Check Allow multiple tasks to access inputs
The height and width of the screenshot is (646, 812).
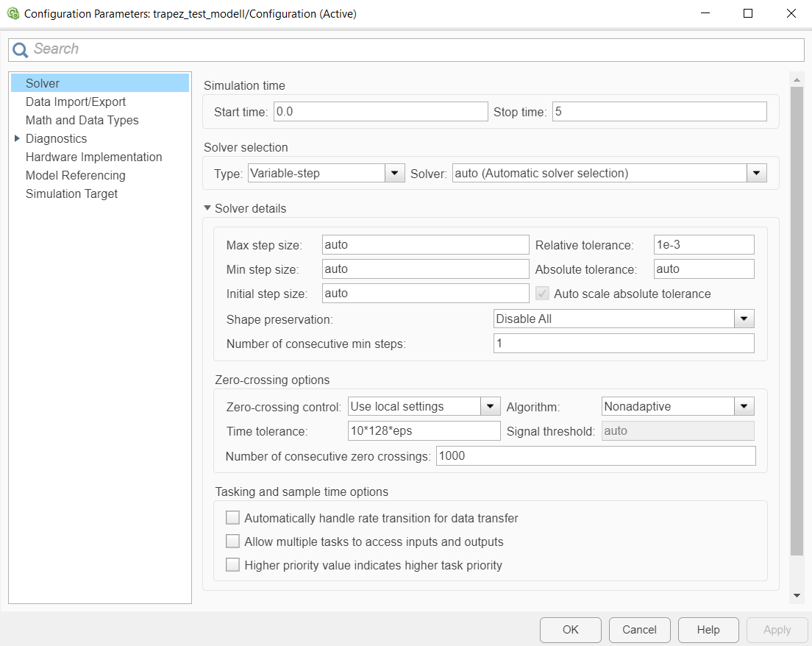point(233,542)
